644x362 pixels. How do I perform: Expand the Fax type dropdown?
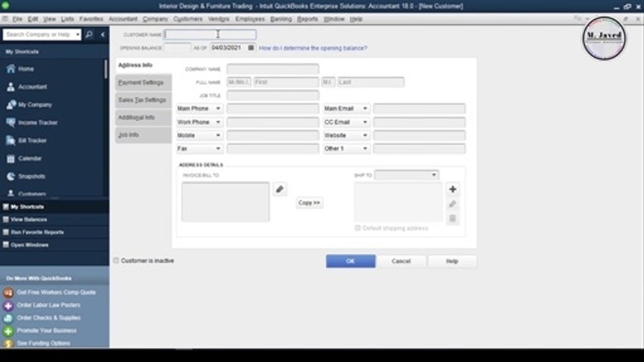point(218,149)
